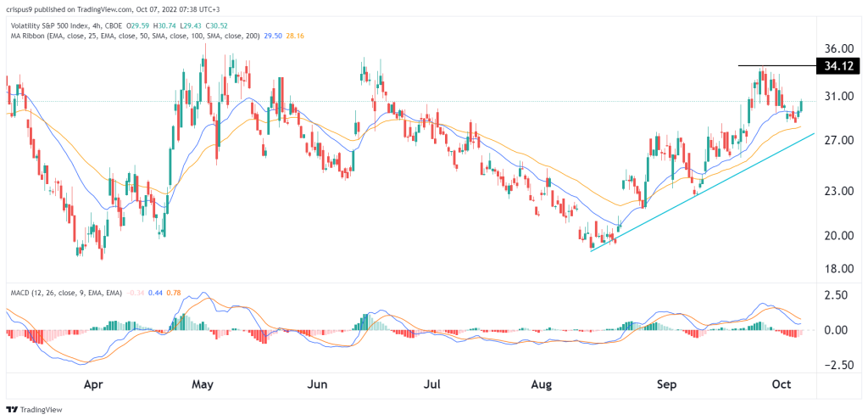Click the cyan ascending trendline

703,193
